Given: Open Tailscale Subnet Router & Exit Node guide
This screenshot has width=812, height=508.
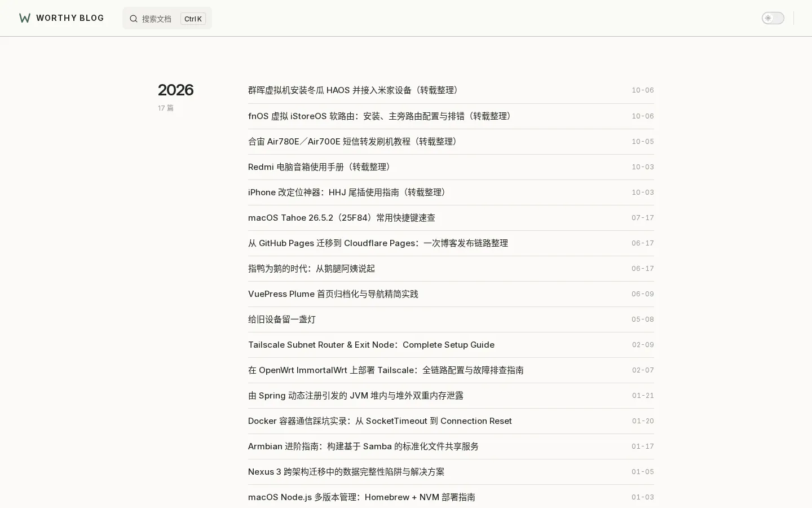Looking at the screenshot, I should click(x=371, y=345).
